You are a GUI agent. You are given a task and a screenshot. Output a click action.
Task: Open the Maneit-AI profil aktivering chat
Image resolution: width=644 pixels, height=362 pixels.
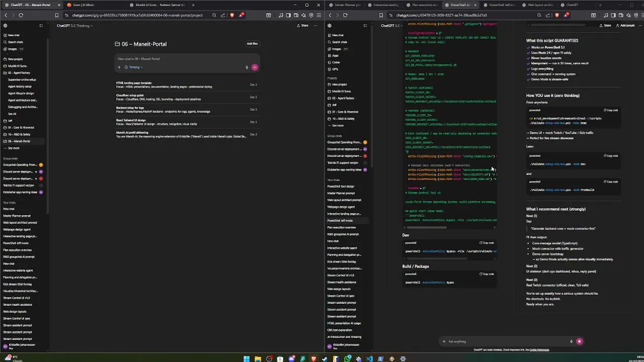(x=187, y=134)
